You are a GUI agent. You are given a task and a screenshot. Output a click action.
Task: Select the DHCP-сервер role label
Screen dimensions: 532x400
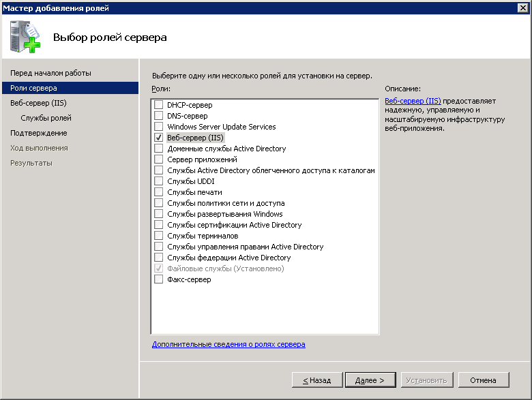point(190,105)
